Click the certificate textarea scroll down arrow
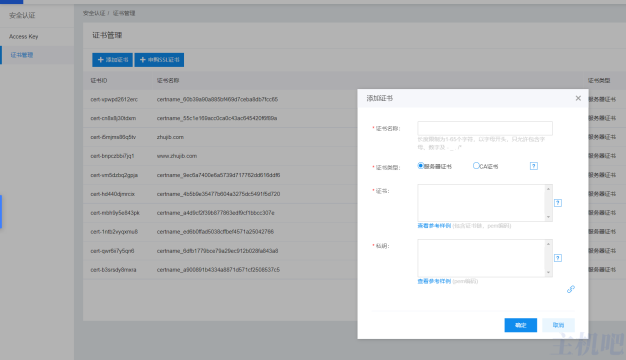 pyautogui.click(x=549, y=217)
